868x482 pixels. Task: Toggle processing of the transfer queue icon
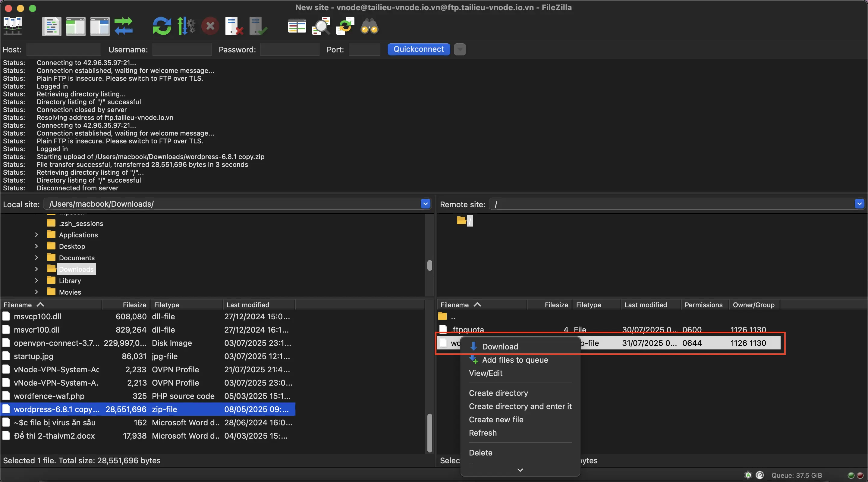point(186,26)
